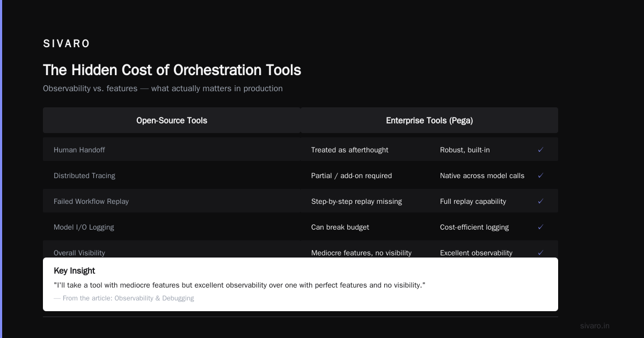Image resolution: width=644 pixels, height=338 pixels.
Task: Select the Open-Source Tools column header
Action: [172, 120]
